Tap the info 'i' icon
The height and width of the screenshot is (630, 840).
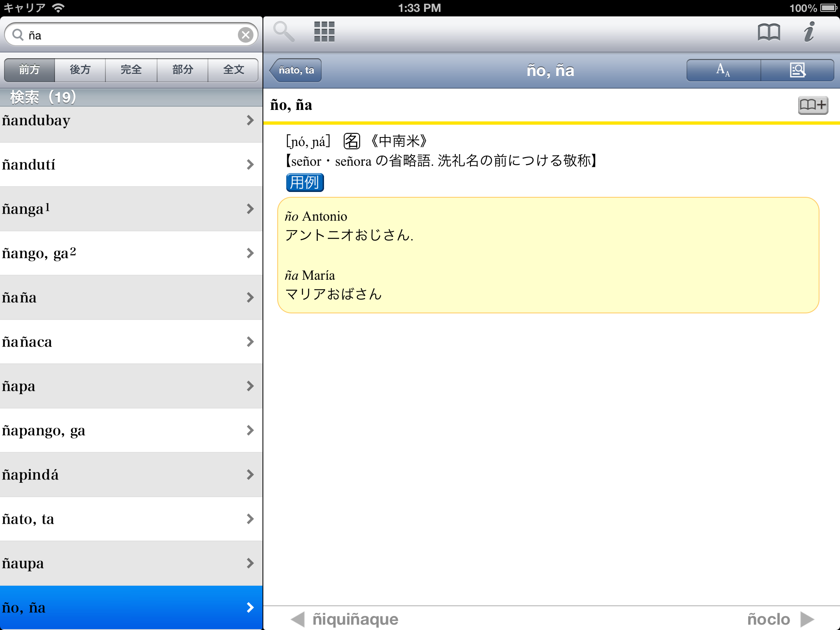809,32
